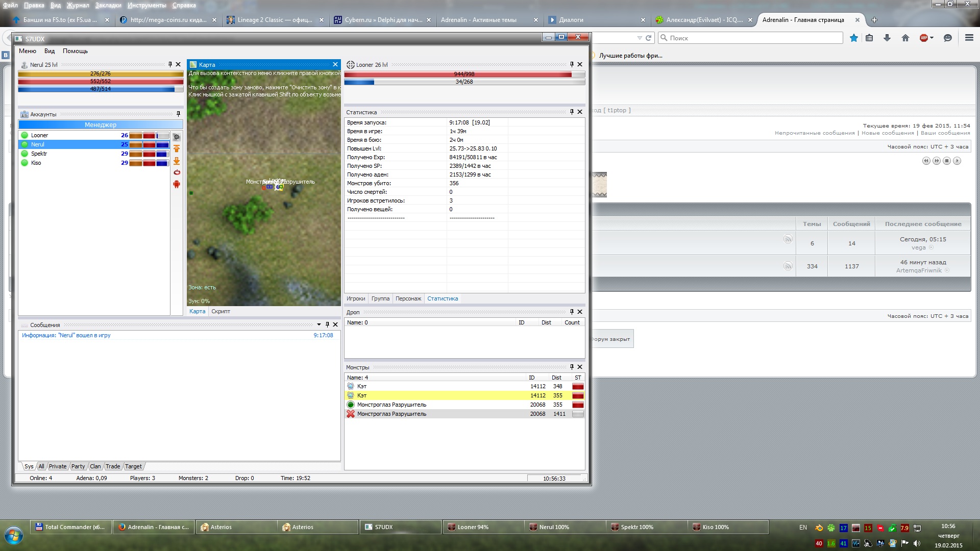Close the Looner 26 lvl target panel
The image size is (980, 551).
[x=580, y=64]
